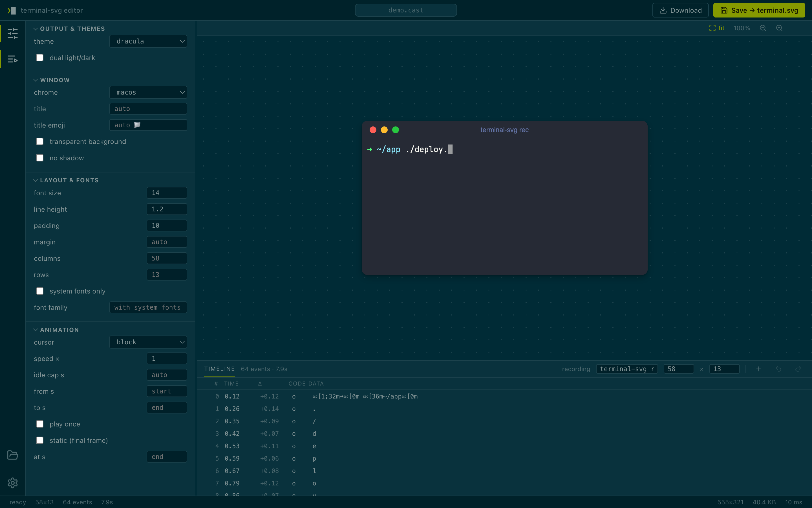Open the cursor dropdown showing block

pyautogui.click(x=148, y=342)
